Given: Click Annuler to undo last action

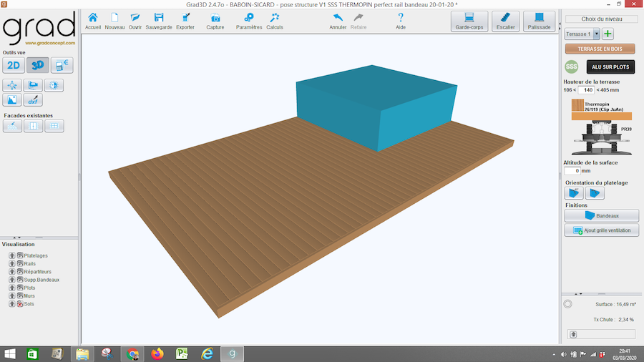Looking at the screenshot, I should coord(338,20).
